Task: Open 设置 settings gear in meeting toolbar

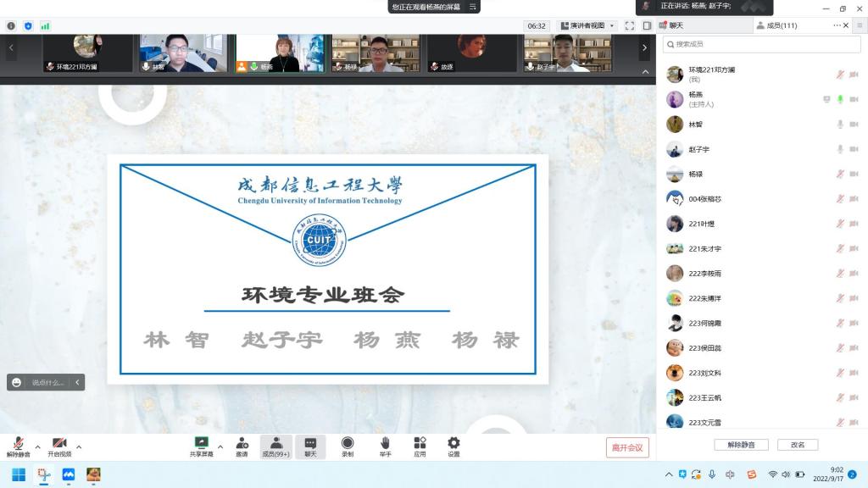Action: tap(453, 443)
